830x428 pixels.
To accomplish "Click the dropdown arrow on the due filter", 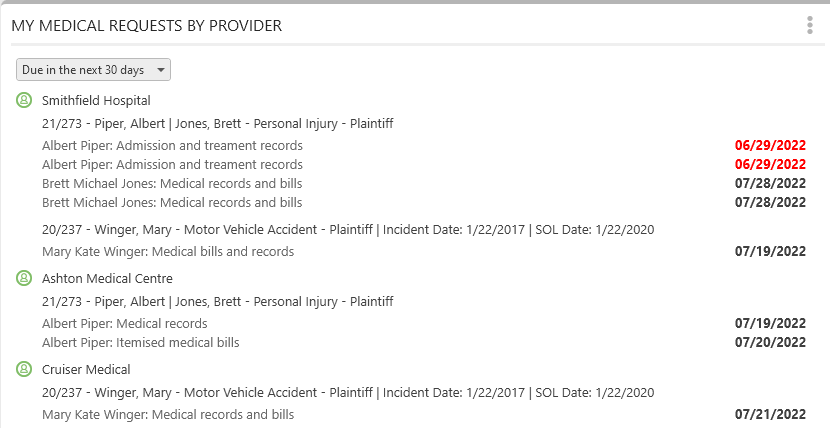I will 161,70.
